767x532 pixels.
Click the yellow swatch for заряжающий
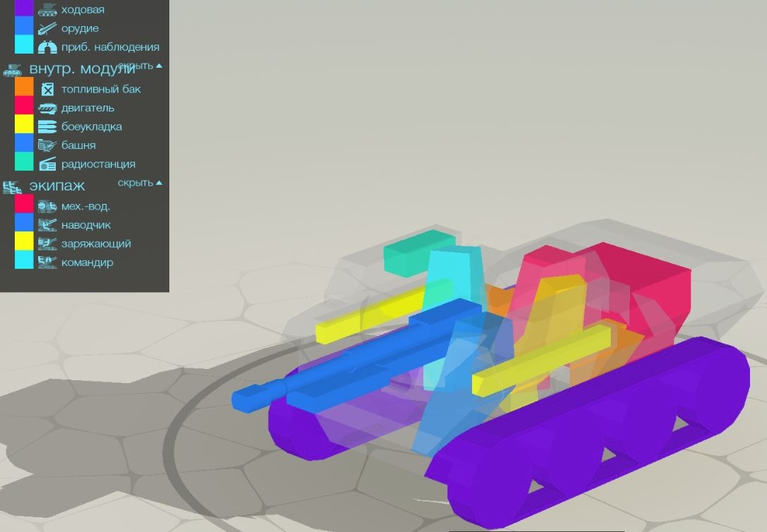tap(24, 241)
